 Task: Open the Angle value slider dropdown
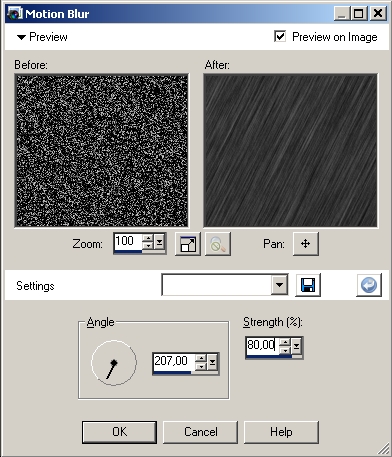(x=212, y=362)
